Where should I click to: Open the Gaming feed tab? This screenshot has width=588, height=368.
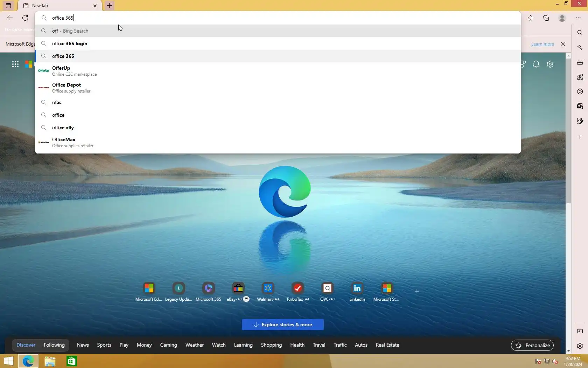(168, 345)
